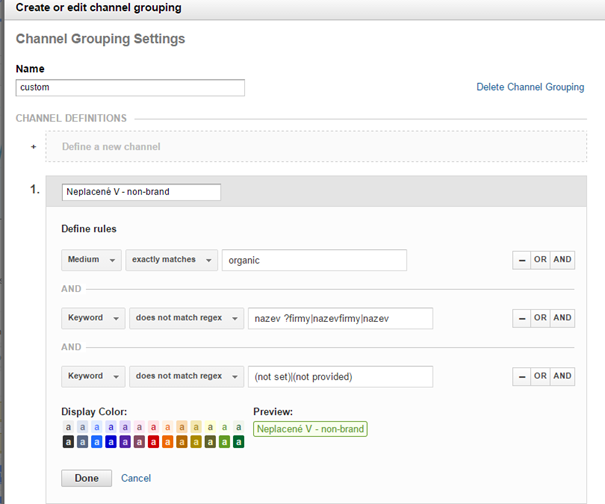Add AND condition to the nazev Keyword rule
The width and height of the screenshot is (605, 504).
click(x=562, y=318)
